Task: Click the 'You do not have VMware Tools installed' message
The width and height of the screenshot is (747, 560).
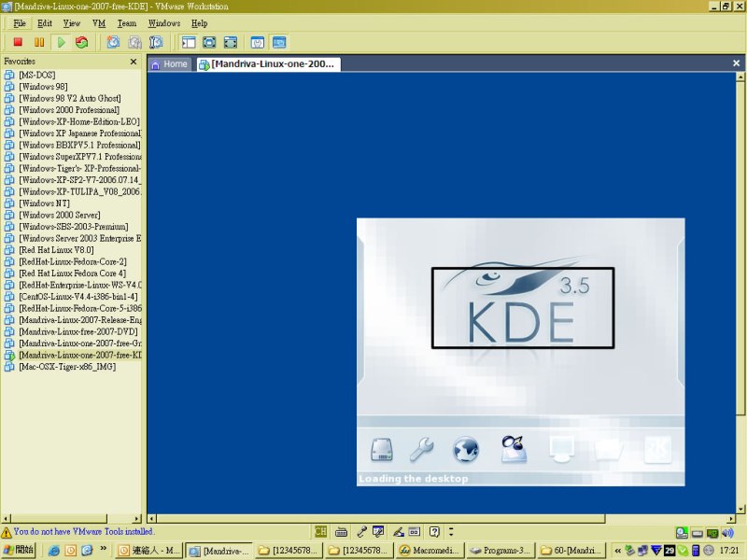Action: coord(84,531)
